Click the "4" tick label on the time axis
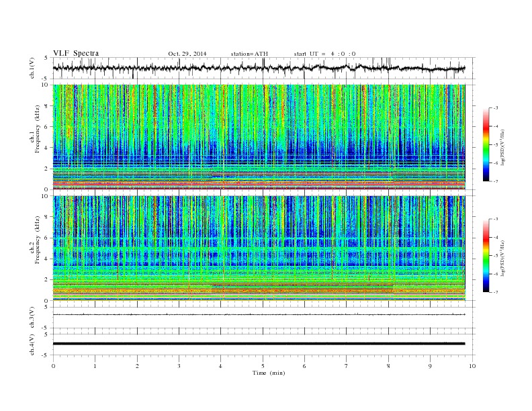This screenshot has width=532, height=411. tap(220, 366)
